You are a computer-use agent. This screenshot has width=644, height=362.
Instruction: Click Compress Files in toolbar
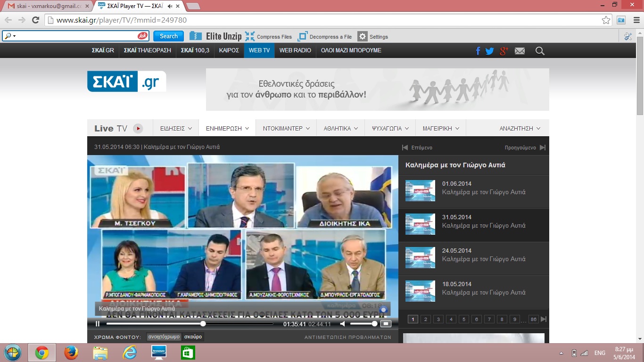coord(268,36)
